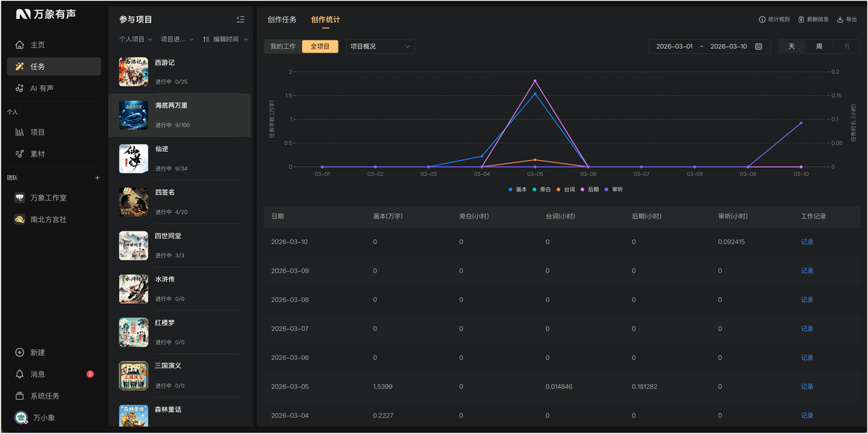Screen dimensions: 868x434
Task: Open the 个人项目 filter dropdown
Action: (136, 39)
